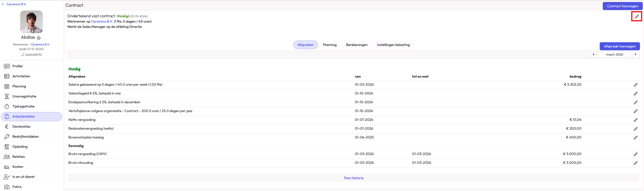Open the Instellingen belasting tab
The width and height of the screenshot is (644, 191).
393,45
